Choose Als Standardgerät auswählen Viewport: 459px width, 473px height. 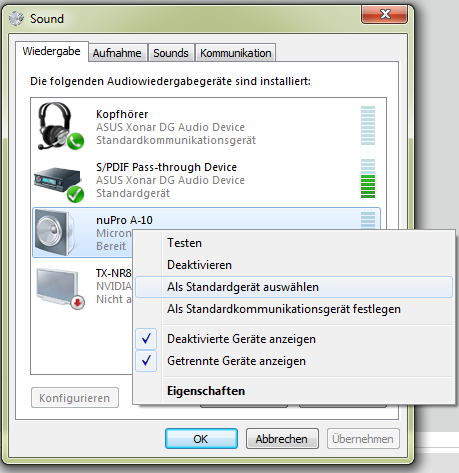[x=294, y=287]
